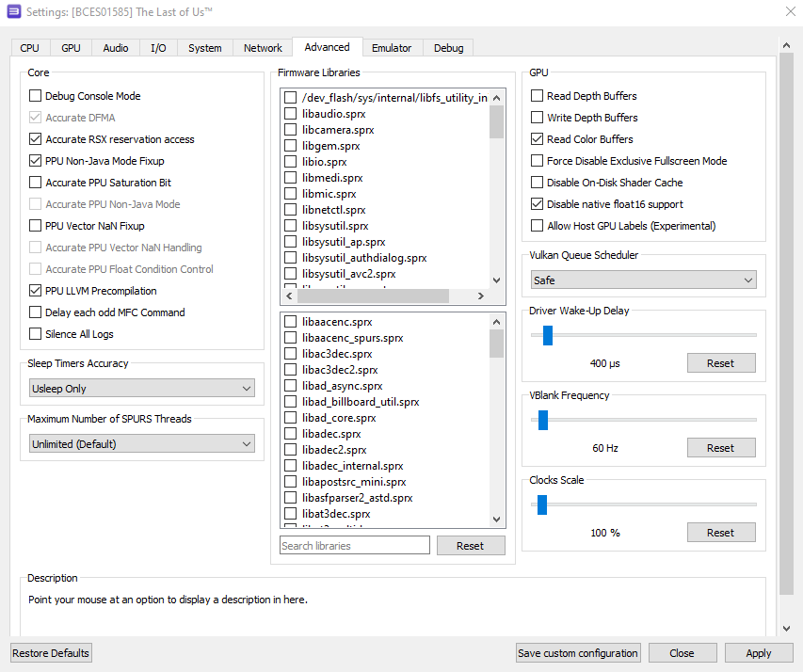
Task: Close the Settings window with X
Action: pyautogui.click(x=789, y=11)
